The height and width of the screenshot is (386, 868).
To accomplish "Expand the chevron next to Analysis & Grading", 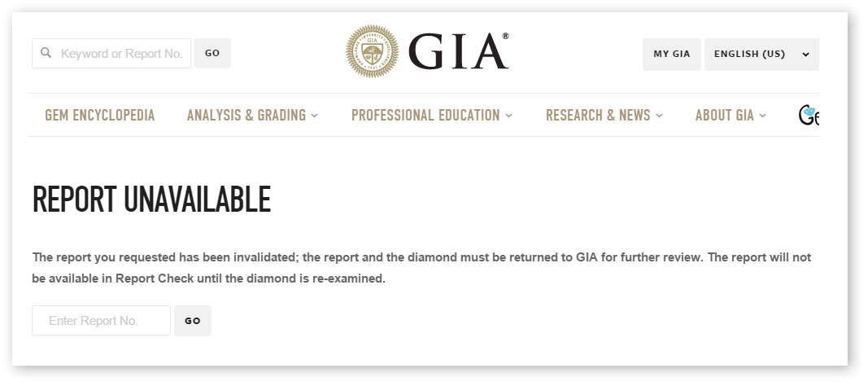I will click(315, 116).
